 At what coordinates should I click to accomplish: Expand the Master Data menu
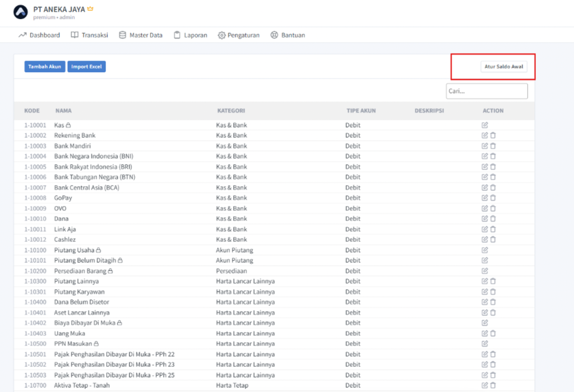pos(141,35)
